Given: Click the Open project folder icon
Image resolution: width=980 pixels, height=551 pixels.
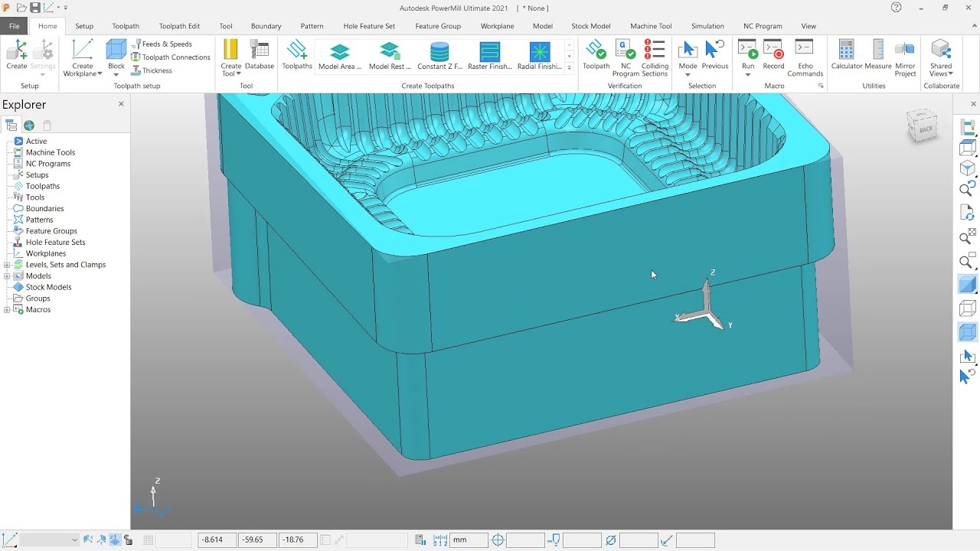Looking at the screenshot, I should (21, 8).
